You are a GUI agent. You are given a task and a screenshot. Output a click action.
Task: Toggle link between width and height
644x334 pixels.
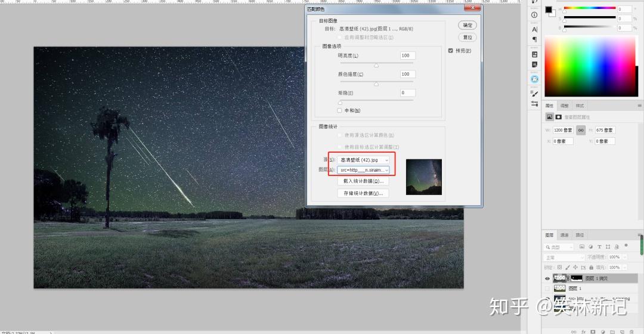pos(581,130)
